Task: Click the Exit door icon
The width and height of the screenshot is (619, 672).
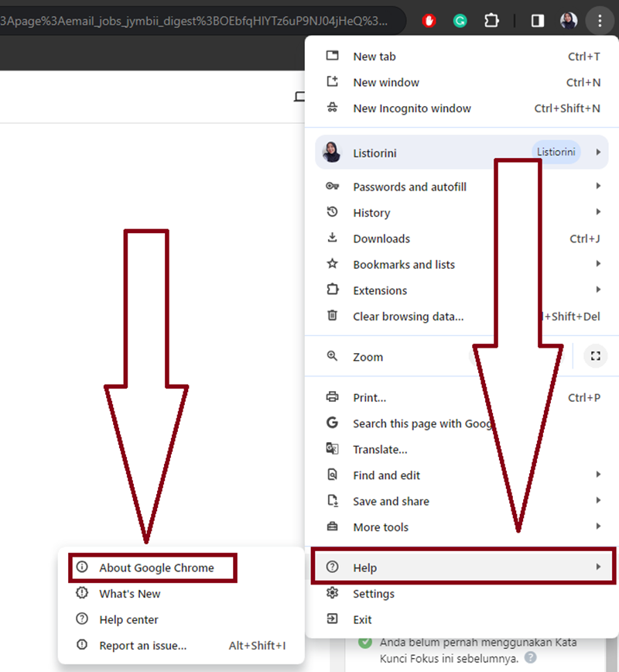Action: coord(333,619)
